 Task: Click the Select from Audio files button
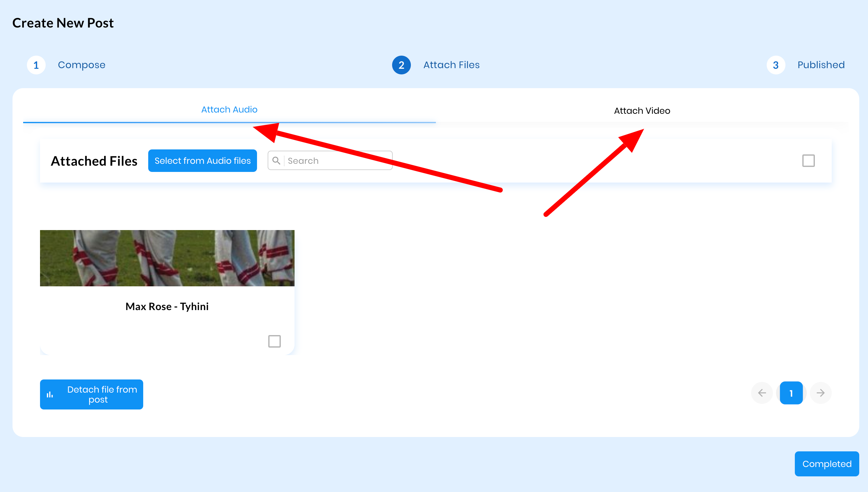click(x=203, y=160)
